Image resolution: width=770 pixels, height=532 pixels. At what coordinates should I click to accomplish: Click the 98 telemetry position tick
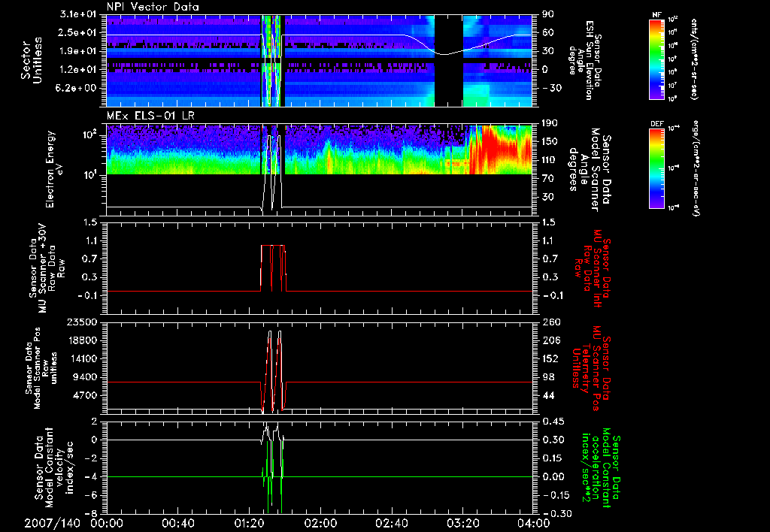pyautogui.click(x=548, y=377)
